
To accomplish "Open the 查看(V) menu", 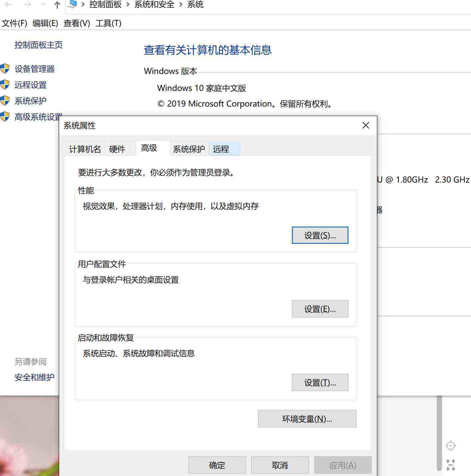I will point(77,23).
